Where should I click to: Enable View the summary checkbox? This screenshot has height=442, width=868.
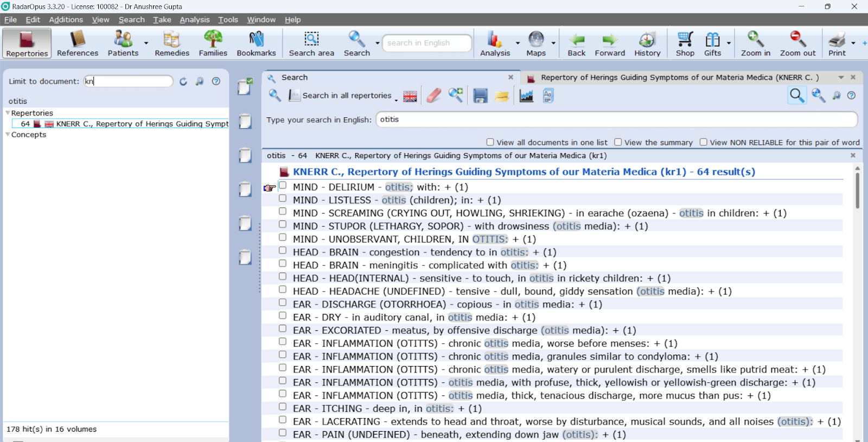click(618, 142)
